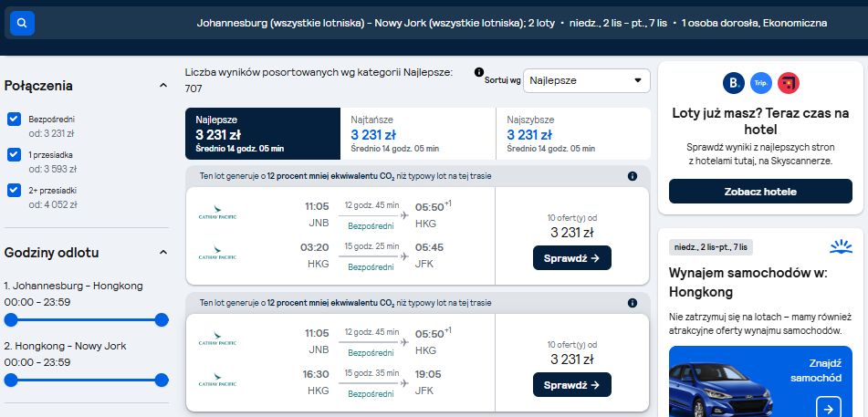Click od: 4 052 zł under 2+ przesiadki
The image size is (868, 417).
click(53, 204)
